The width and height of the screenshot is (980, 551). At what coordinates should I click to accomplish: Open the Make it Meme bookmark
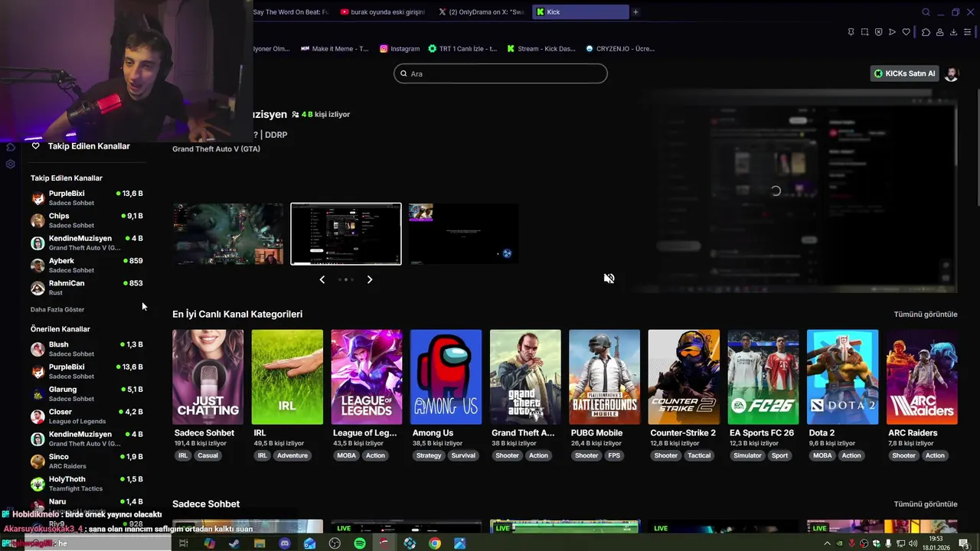(335, 48)
